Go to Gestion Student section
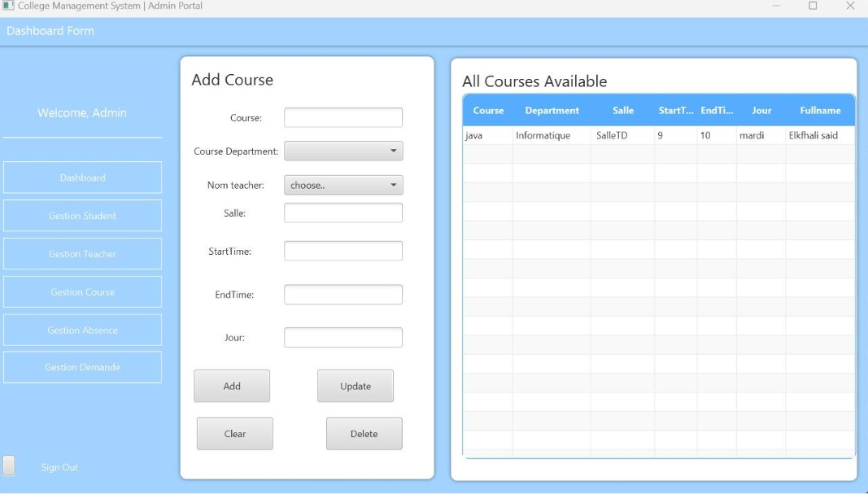This screenshot has height=495, width=868. (x=82, y=216)
